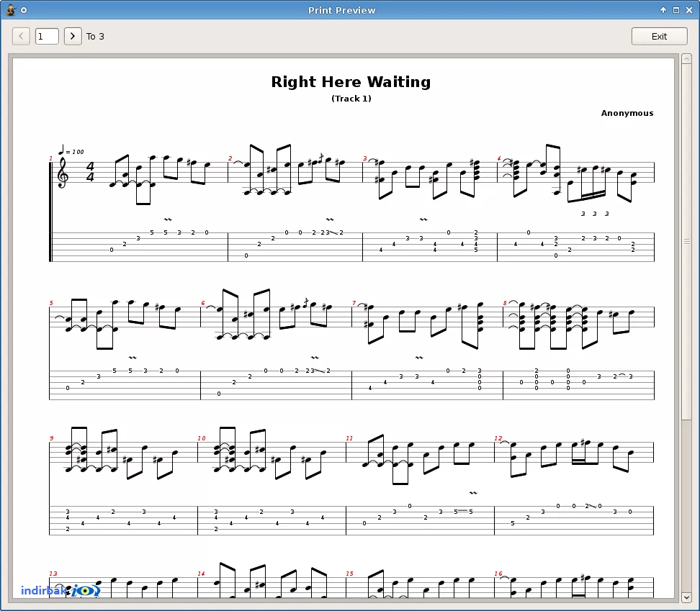Click the 4/4 time signature
This screenshot has width=700, height=611.
point(90,172)
